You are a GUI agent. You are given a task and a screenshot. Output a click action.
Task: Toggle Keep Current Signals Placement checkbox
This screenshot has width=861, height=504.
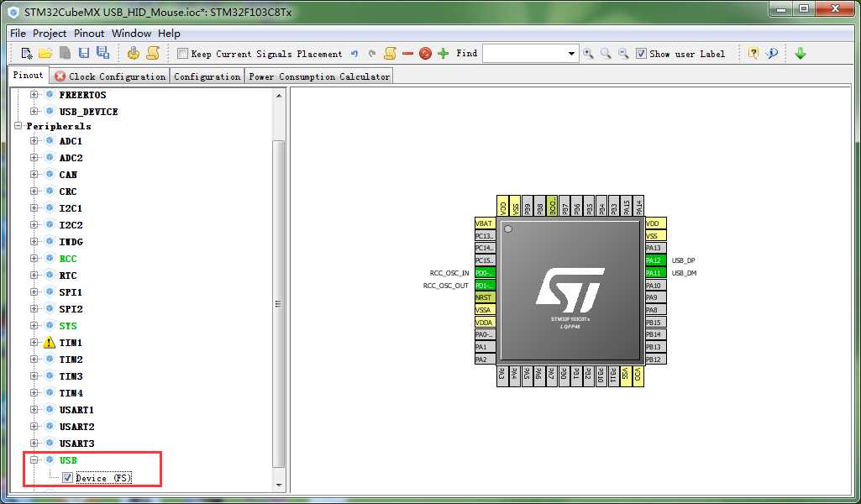(x=183, y=54)
